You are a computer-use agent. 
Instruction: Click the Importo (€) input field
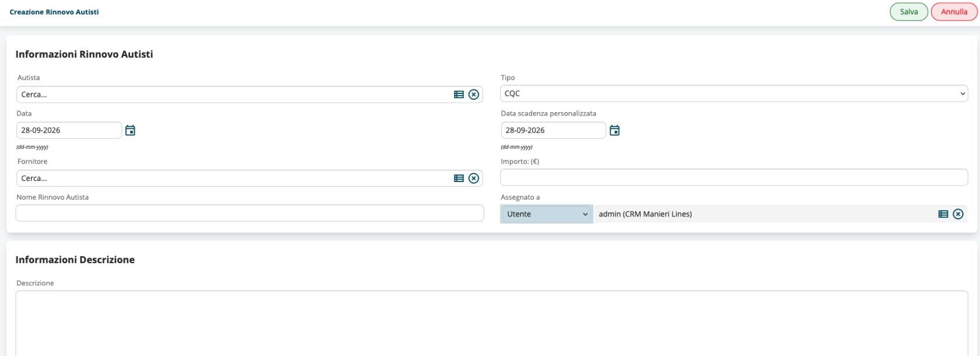(x=734, y=177)
